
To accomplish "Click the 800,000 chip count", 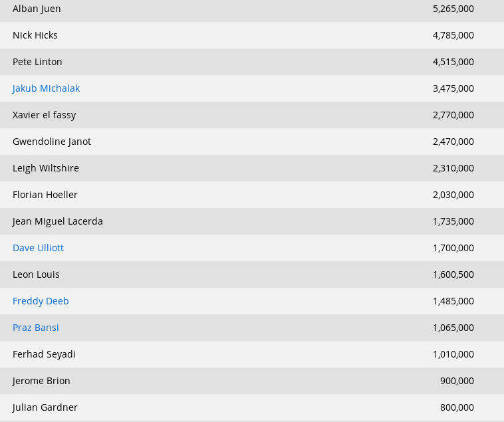I will point(457,407).
